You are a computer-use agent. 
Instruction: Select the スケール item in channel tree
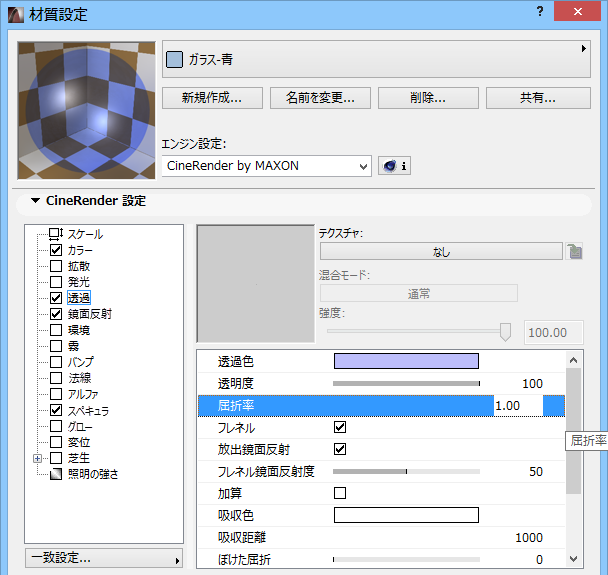(85, 234)
